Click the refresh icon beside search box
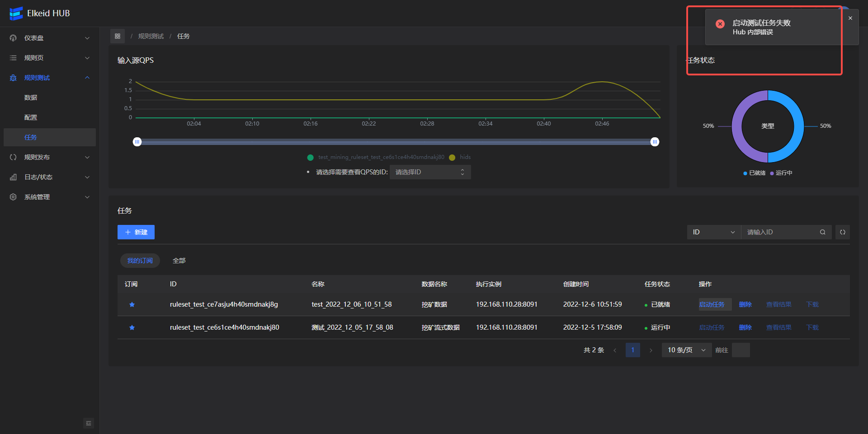This screenshot has height=434, width=868. (x=843, y=232)
